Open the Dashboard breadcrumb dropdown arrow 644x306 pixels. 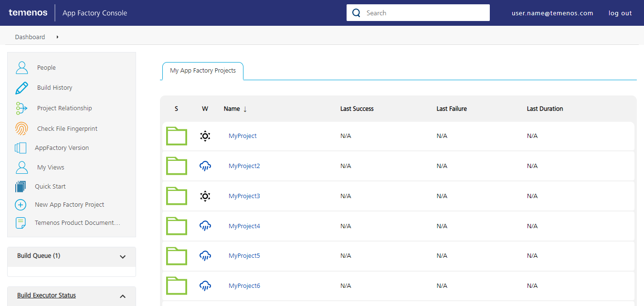pyautogui.click(x=57, y=37)
